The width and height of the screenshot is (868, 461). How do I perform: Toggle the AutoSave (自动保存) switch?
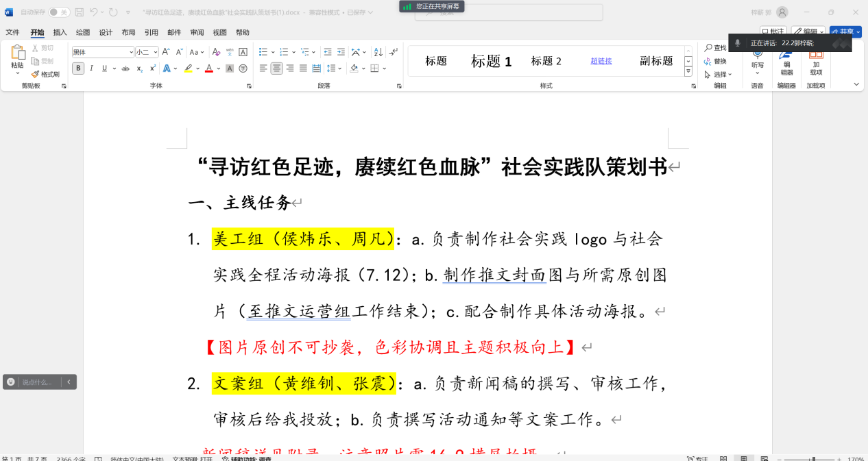pos(59,12)
